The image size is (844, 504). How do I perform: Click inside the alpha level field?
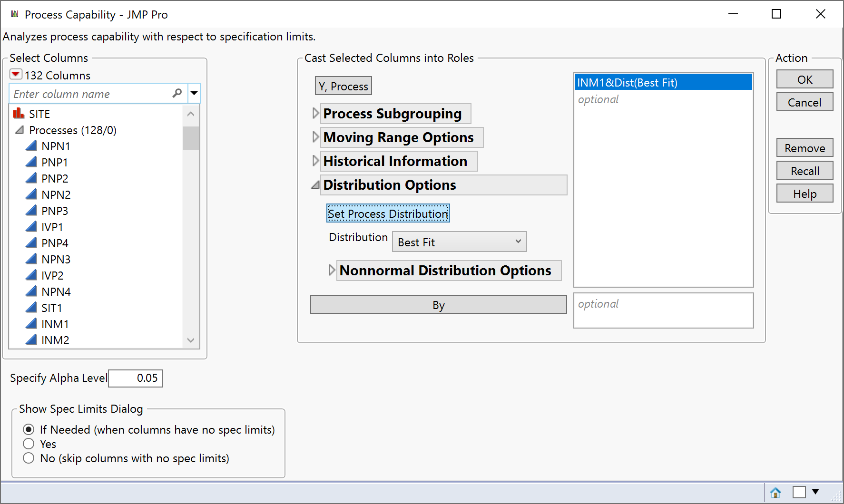point(135,378)
